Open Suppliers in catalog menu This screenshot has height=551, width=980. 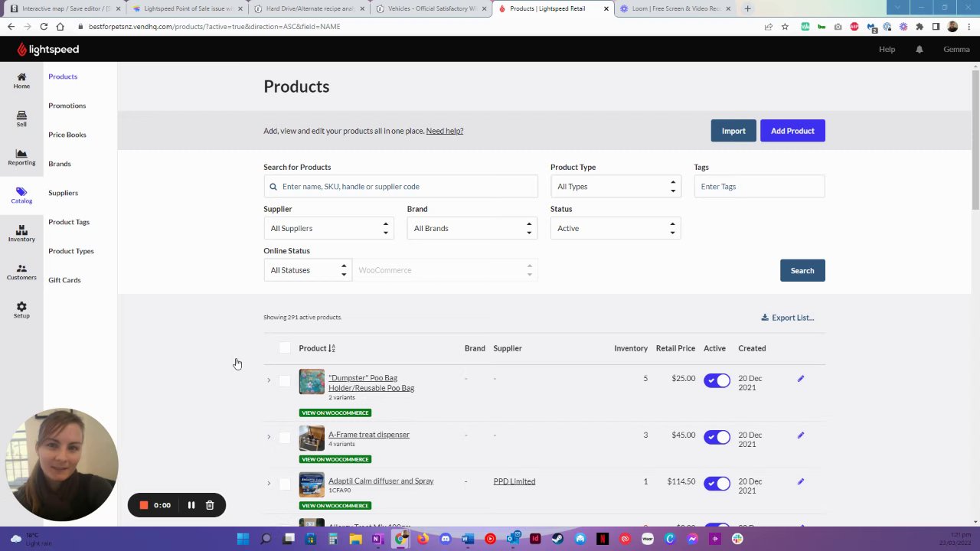tap(63, 193)
